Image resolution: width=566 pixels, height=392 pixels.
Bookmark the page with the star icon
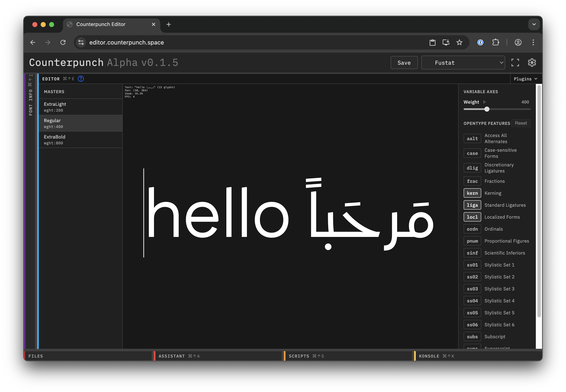coord(459,42)
